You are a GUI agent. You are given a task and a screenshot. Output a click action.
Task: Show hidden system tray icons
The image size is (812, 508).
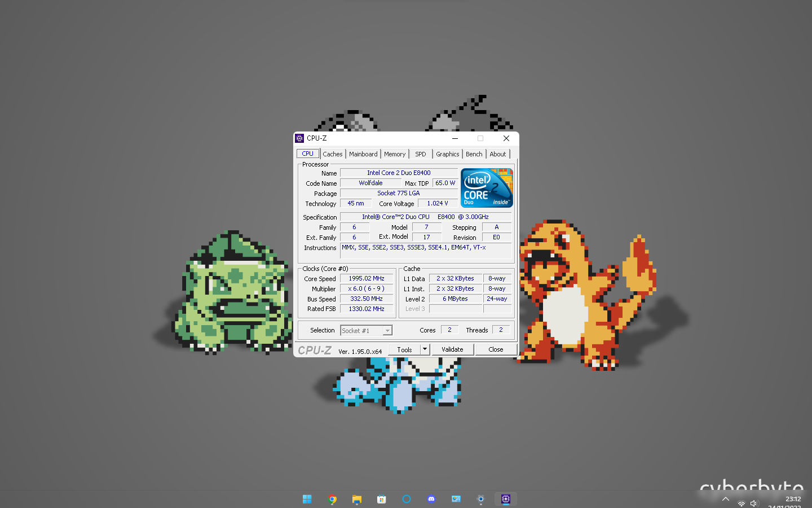click(726, 500)
